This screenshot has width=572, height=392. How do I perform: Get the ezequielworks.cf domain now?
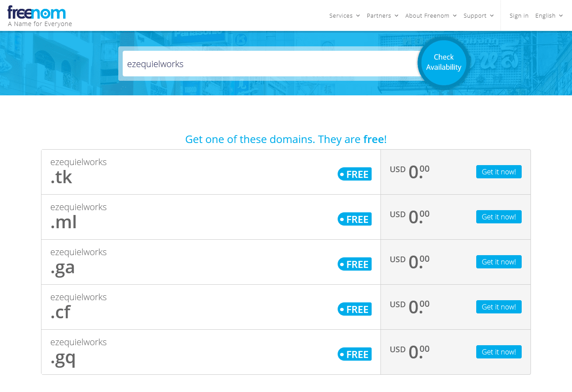499,307
